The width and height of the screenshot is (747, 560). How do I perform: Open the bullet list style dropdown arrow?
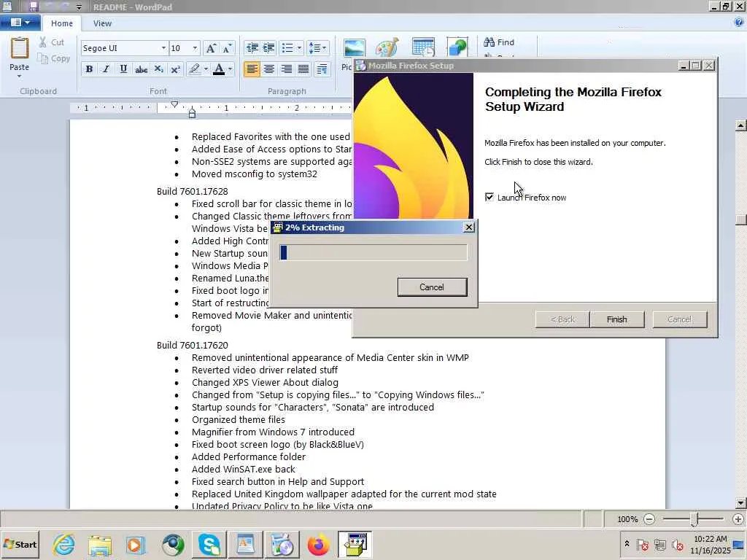pos(299,48)
